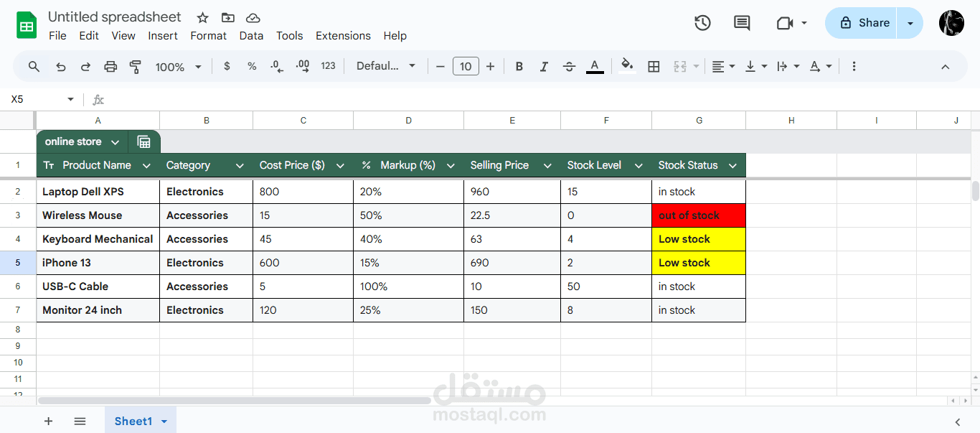This screenshot has width=980, height=433.
Task: Open the Name box dropdown arrow
Action: tap(70, 99)
